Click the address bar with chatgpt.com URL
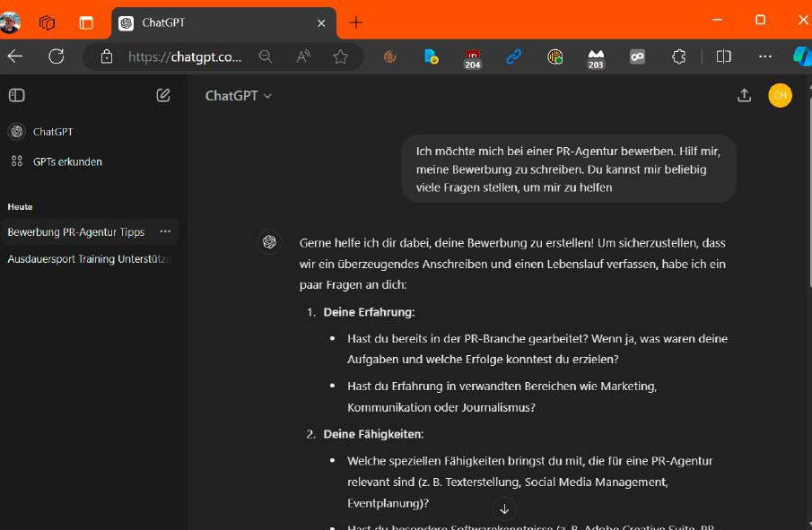Screen dimensions: 812x530 point(184,56)
